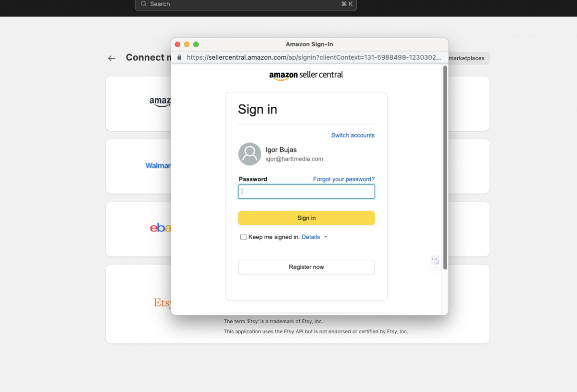Click the Search field at the top
The width and height of the screenshot is (577, 392).
click(x=245, y=4)
